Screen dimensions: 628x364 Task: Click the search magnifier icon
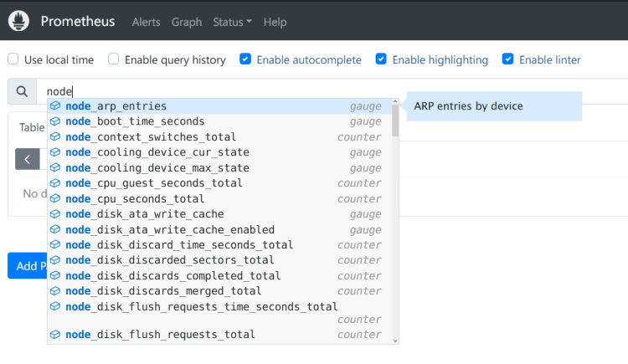click(x=22, y=91)
